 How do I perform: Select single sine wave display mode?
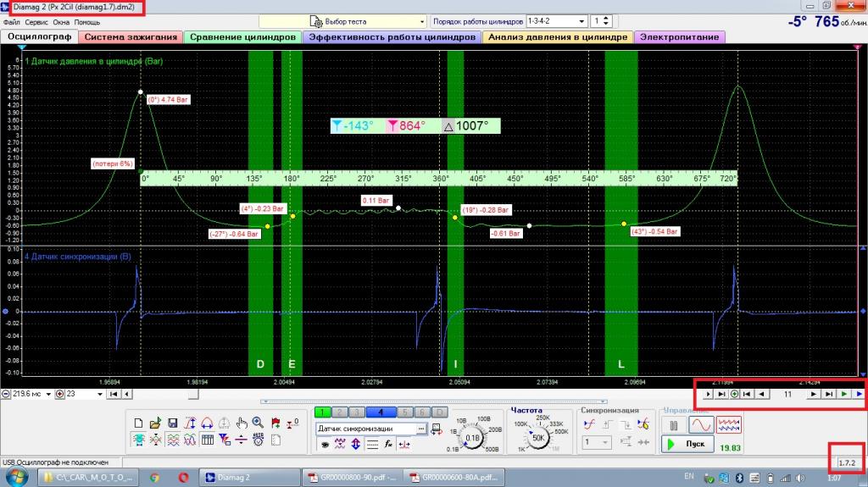701,425
